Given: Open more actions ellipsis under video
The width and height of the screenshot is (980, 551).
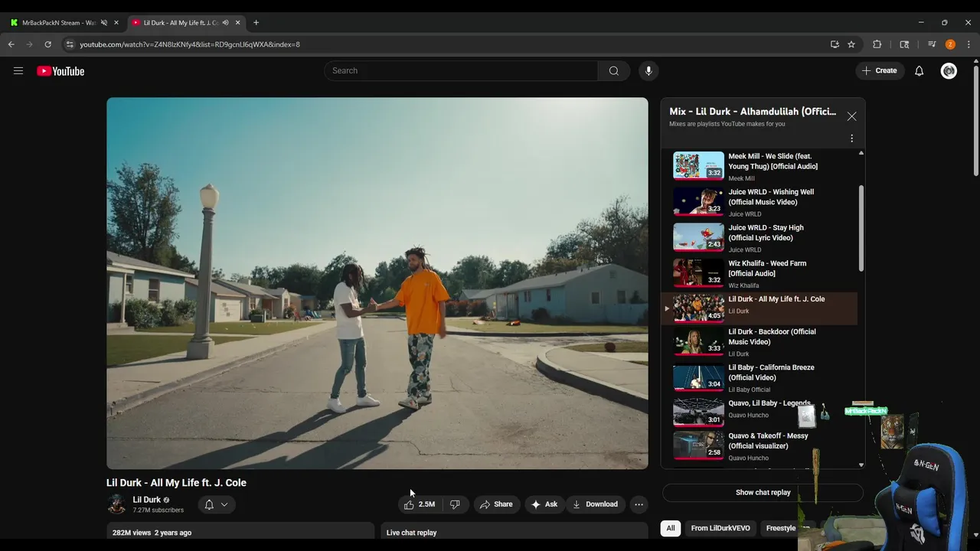Looking at the screenshot, I should tap(639, 504).
